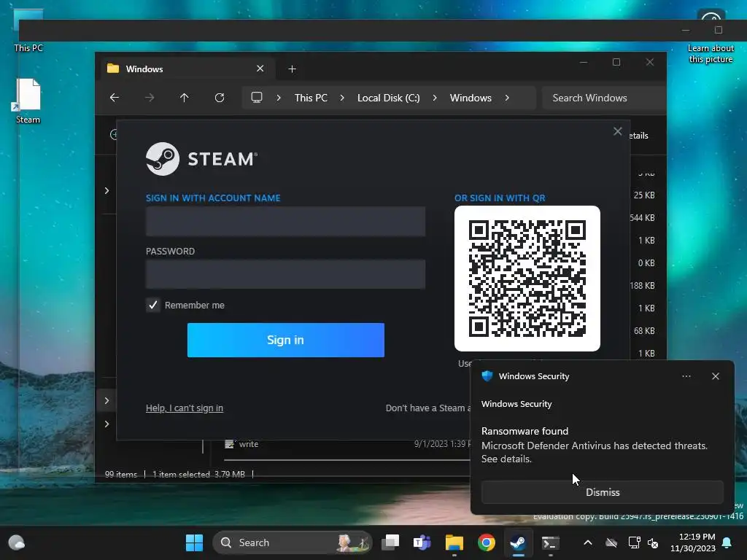The width and height of the screenshot is (747, 560).
Task: Click the Steam logo in the dialog
Action: (x=201, y=159)
